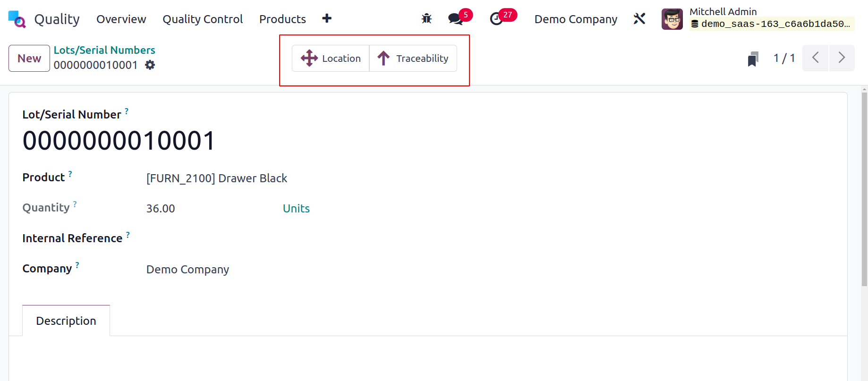Image resolution: width=868 pixels, height=381 pixels.
Task: Go to next record arrow
Action: click(x=842, y=58)
